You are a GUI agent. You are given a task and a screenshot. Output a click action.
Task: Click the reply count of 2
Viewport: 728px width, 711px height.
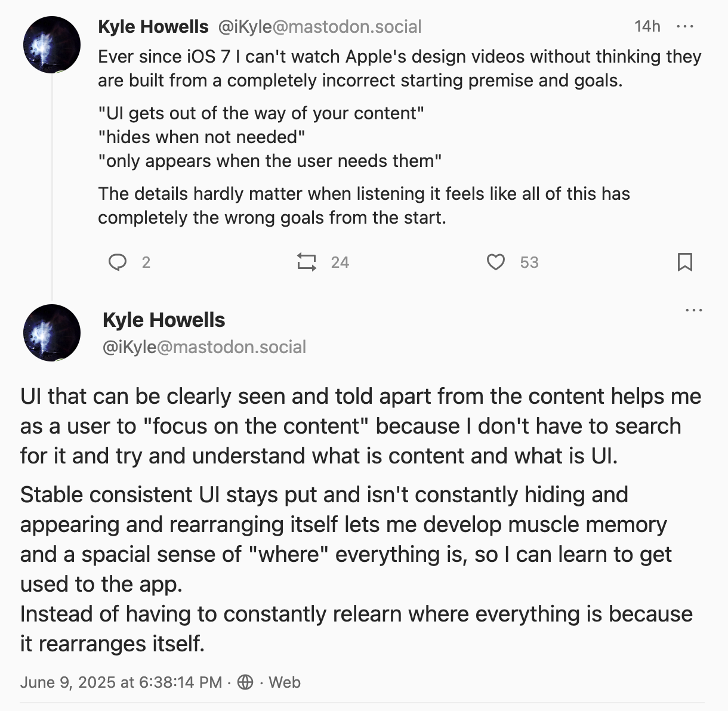tap(146, 262)
